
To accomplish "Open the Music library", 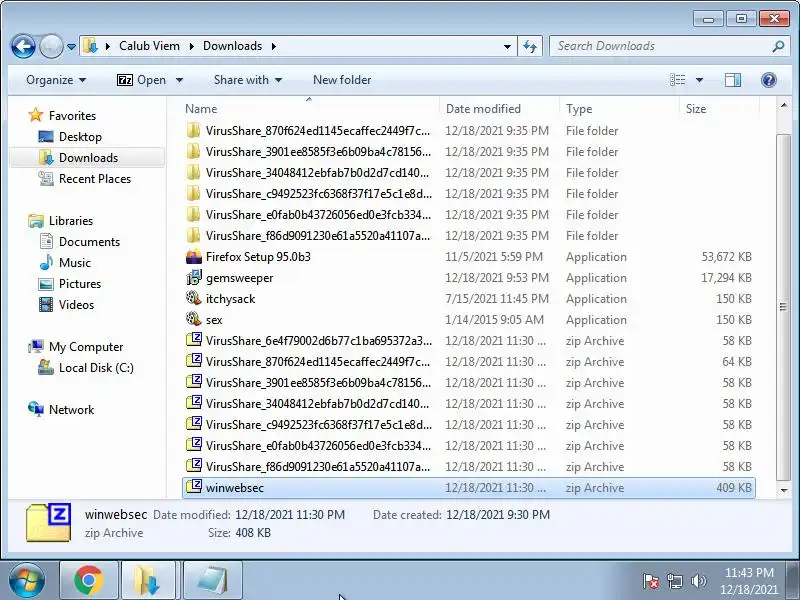I will pyautogui.click(x=75, y=262).
